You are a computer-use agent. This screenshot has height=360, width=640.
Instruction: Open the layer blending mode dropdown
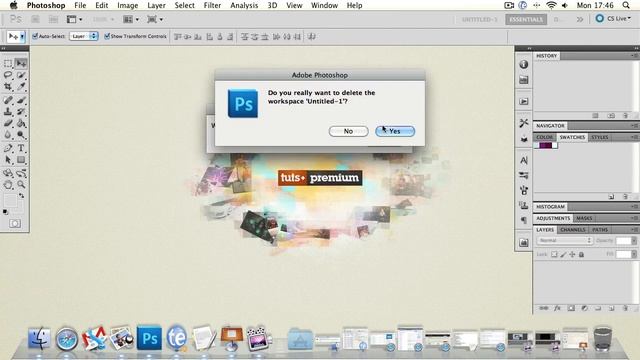[564, 241]
